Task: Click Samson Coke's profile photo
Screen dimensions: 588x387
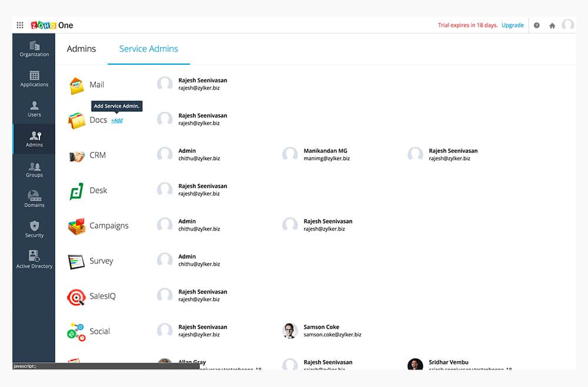Action: pos(290,331)
